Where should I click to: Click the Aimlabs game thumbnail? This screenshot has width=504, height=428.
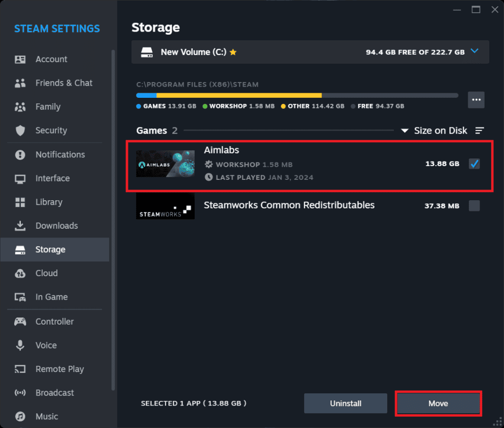tap(165, 164)
